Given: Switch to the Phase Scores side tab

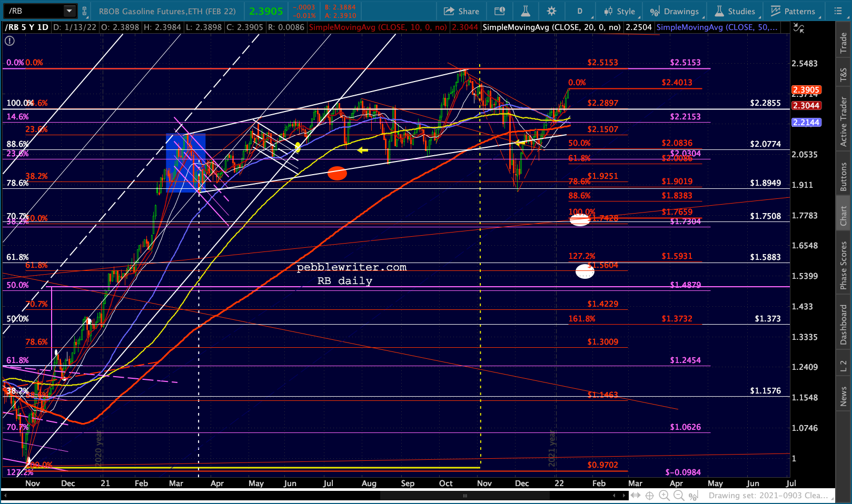Looking at the screenshot, I should [844, 266].
